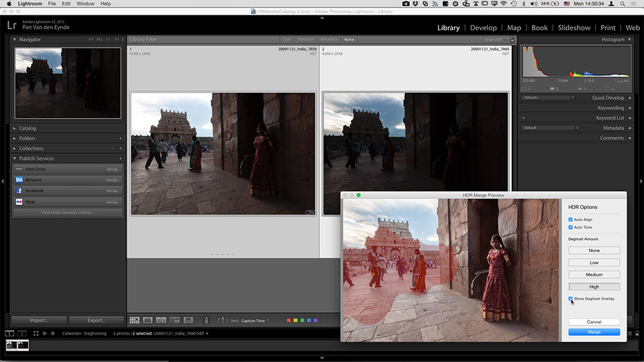Viewport: 644px width, 362px height.
Task: Cancel the HDR Merge Preview dialog
Action: click(x=594, y=322)
